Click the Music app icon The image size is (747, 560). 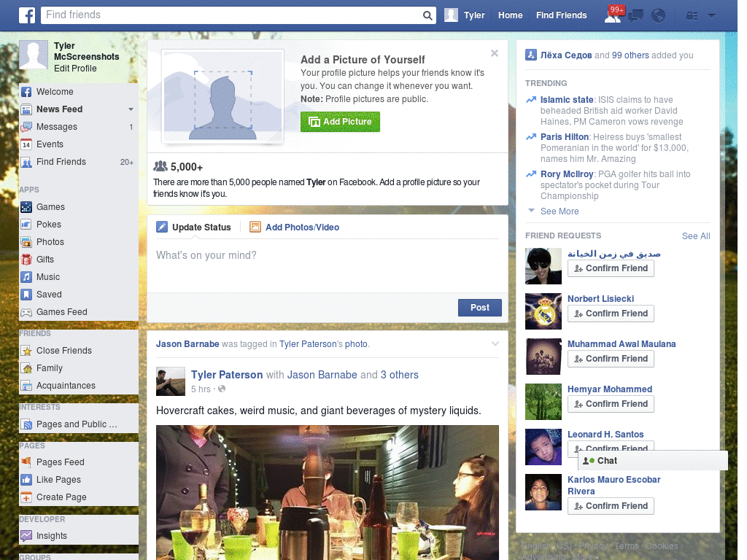26,277
